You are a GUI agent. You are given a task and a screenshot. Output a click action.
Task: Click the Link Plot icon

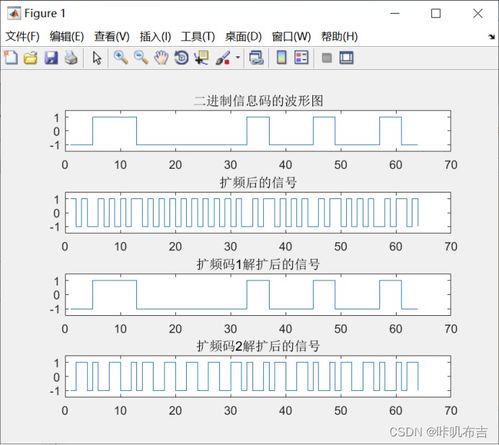256,58
